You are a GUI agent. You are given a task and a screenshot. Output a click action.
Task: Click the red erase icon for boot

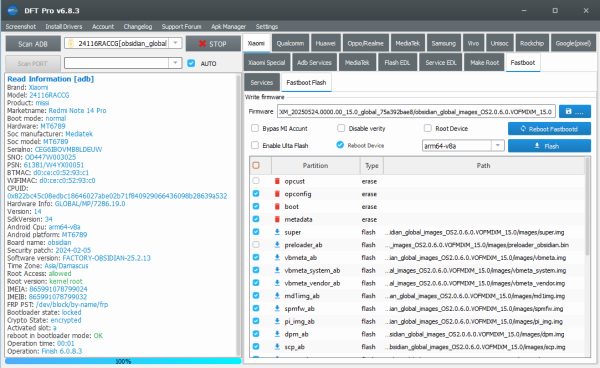point(277,207)
